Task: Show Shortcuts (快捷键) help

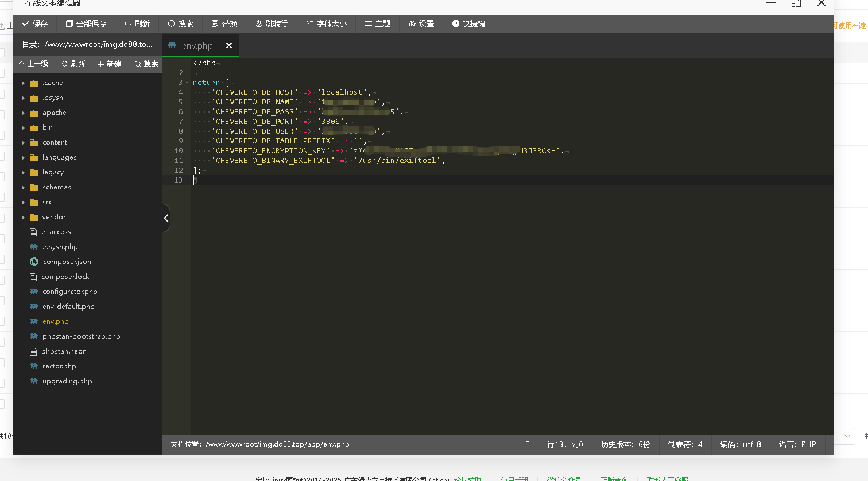Action: tap(468, 24)
